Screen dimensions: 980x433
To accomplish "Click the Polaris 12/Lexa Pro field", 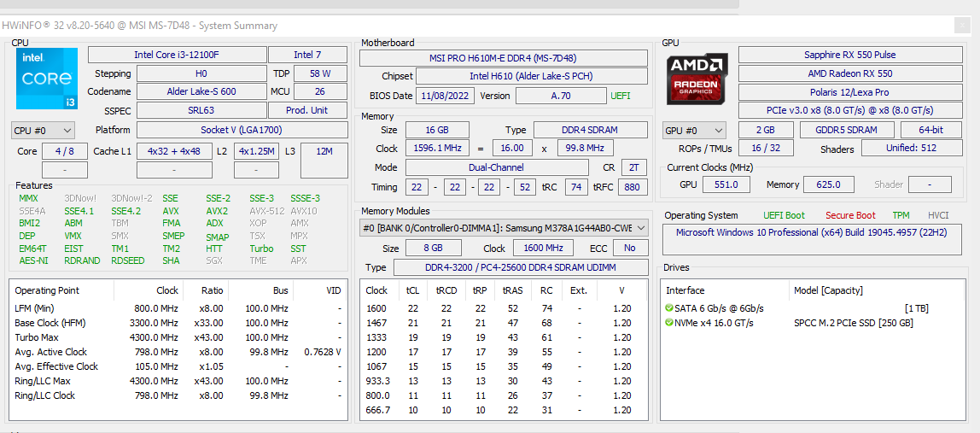I will [x=849, y=92].
